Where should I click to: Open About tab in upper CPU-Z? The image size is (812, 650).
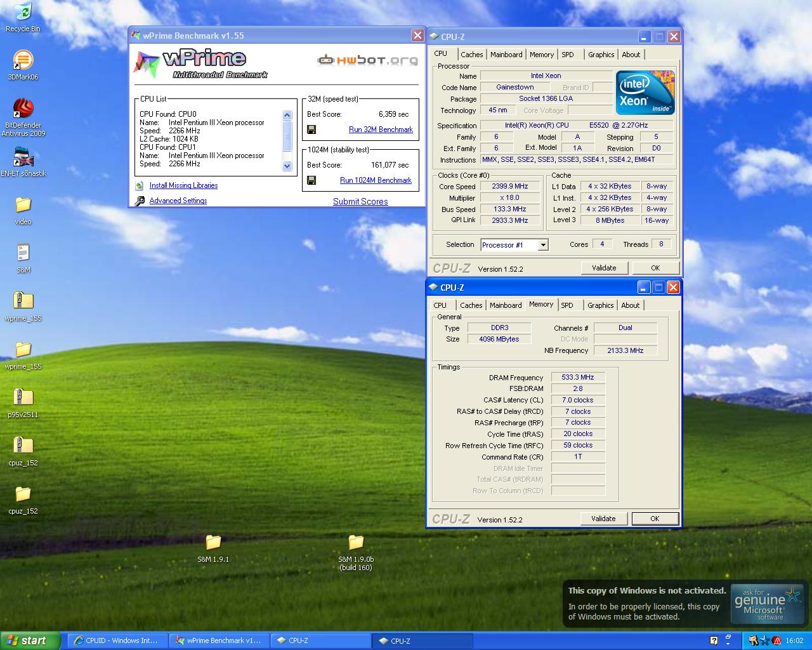click(x=631, y=55)
